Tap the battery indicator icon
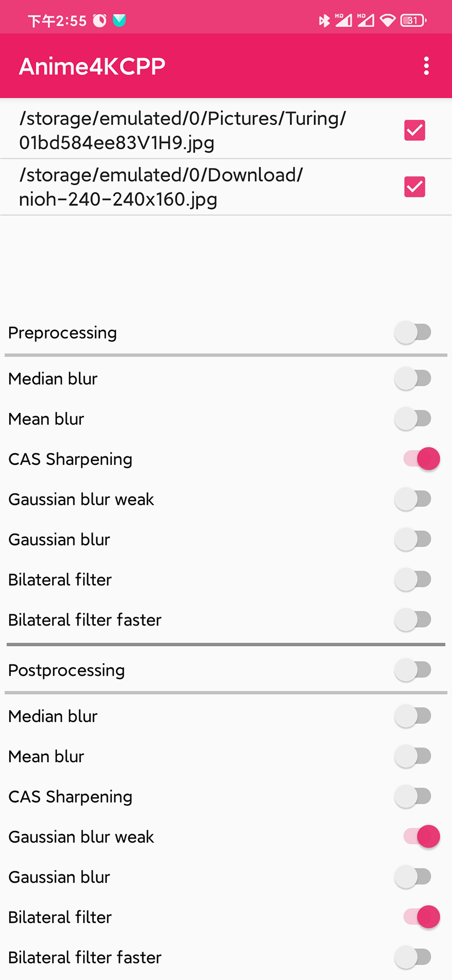The image size is (452, 980). coord(413,21)
